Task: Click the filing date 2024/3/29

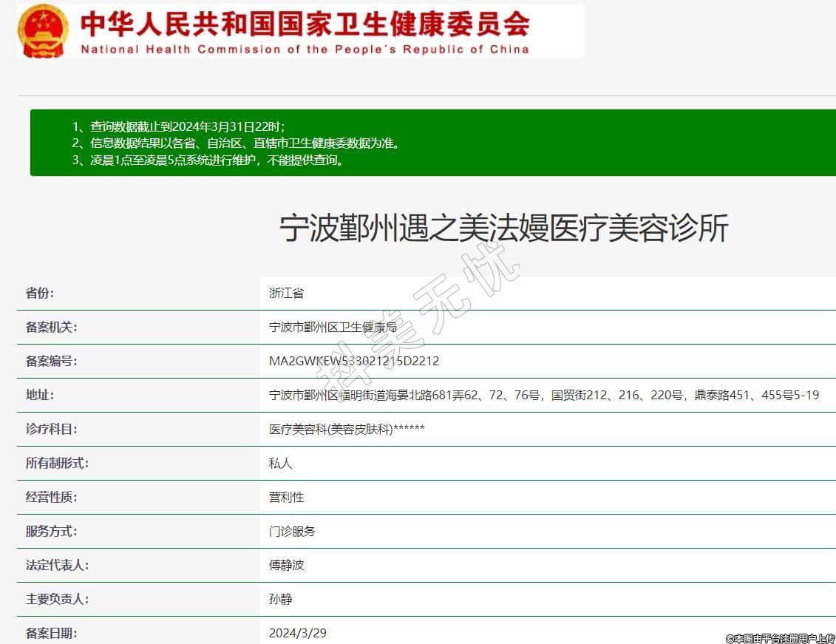Action: pos(297,634)
